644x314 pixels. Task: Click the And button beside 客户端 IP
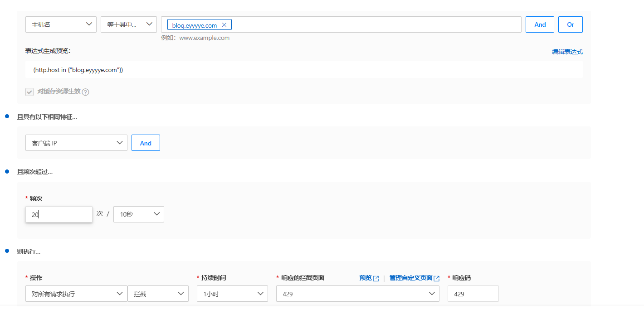146,143
